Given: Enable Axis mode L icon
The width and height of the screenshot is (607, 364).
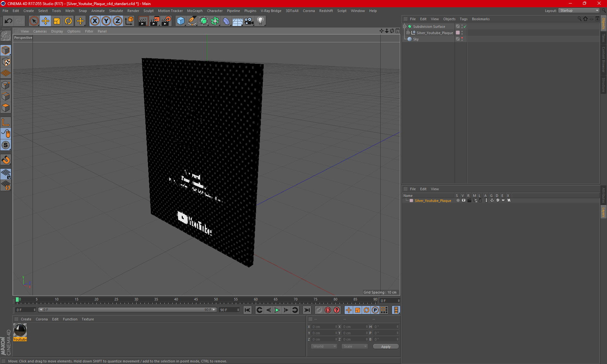Looking at the screenshot, I should point(6,122).
